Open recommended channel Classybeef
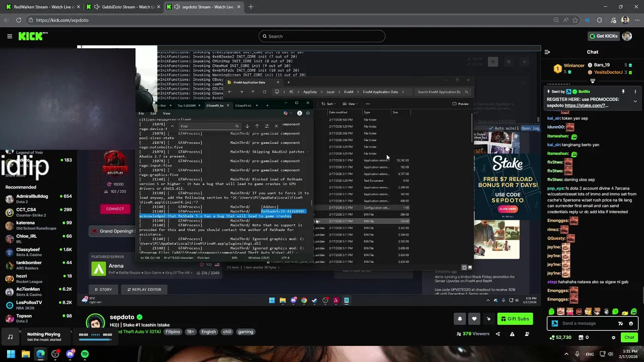Viewport: 644px width, 362px height. point(38,252)
